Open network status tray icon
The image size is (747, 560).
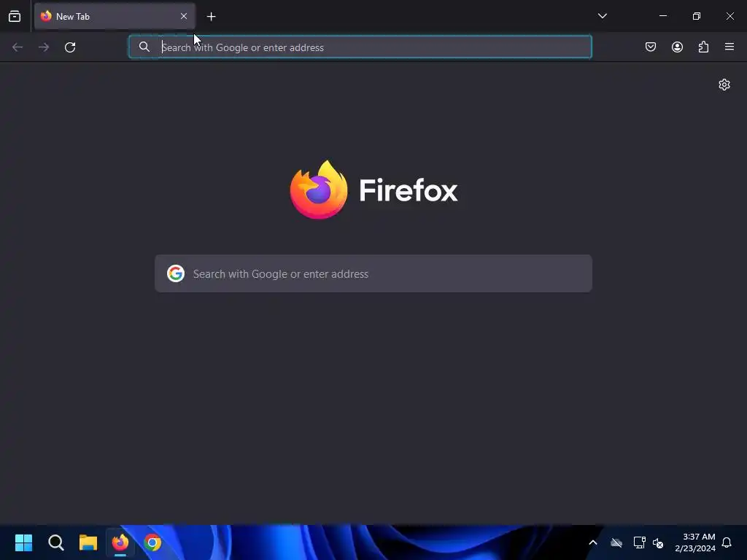pyautogui.click(x=639, y=542)
